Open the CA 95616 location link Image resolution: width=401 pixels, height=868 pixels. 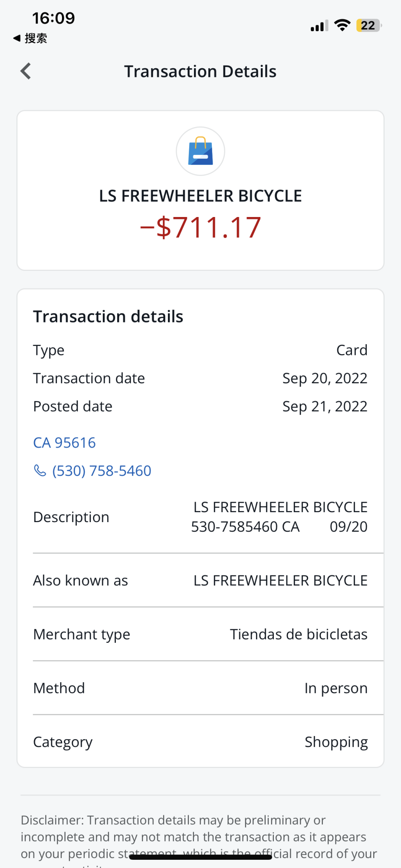click(x=64, y=443)
